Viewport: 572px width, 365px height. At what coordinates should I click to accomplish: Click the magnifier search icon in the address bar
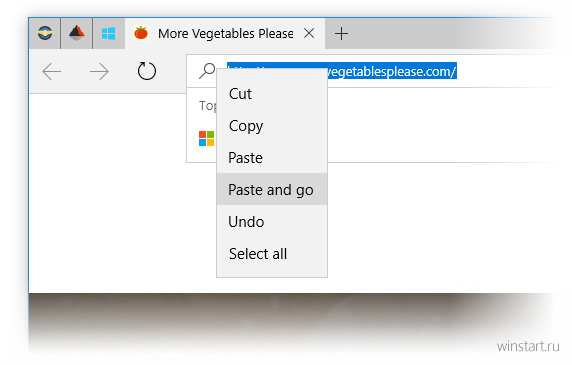pos(207,71)
